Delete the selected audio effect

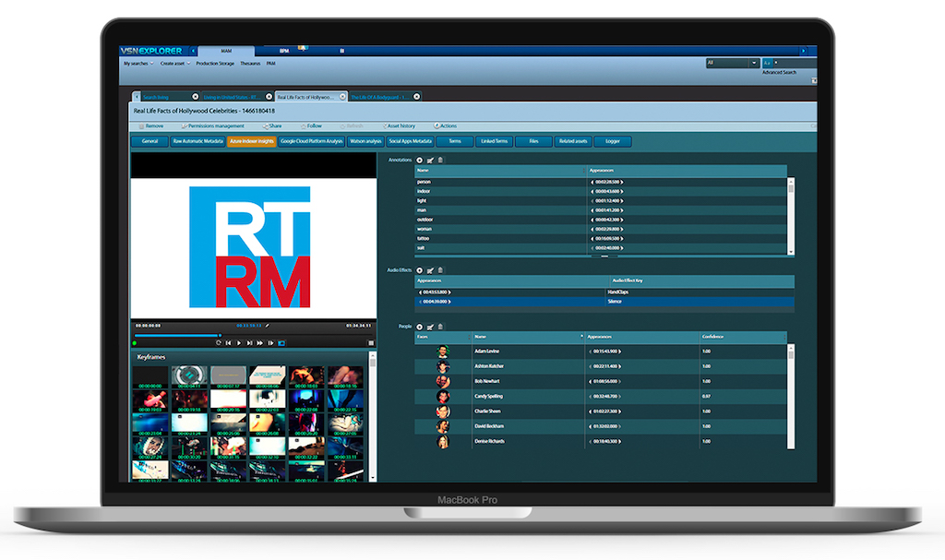(440, 270)
